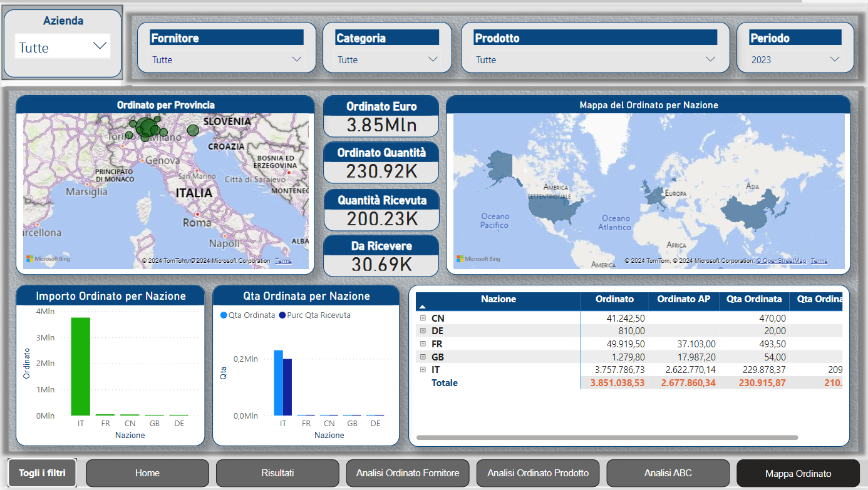
Task: Open the Periodo 2023 dropdown
Action: pos(795,59)
